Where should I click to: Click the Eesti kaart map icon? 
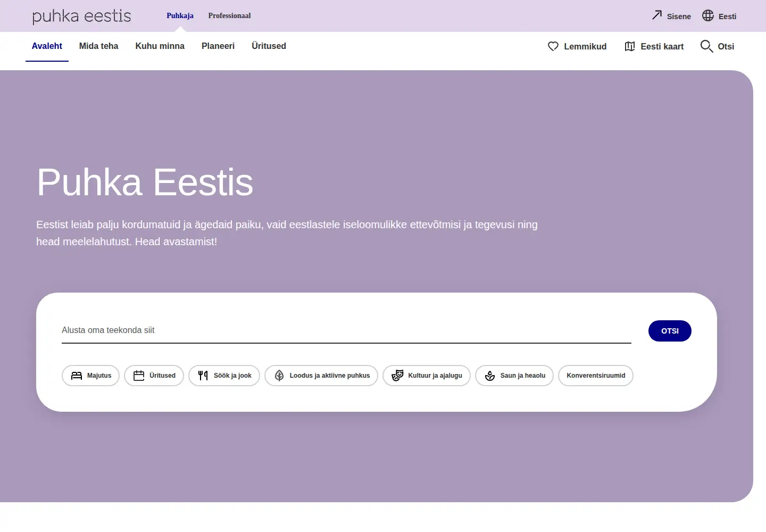pyautogui.click(x=630, y=46)
